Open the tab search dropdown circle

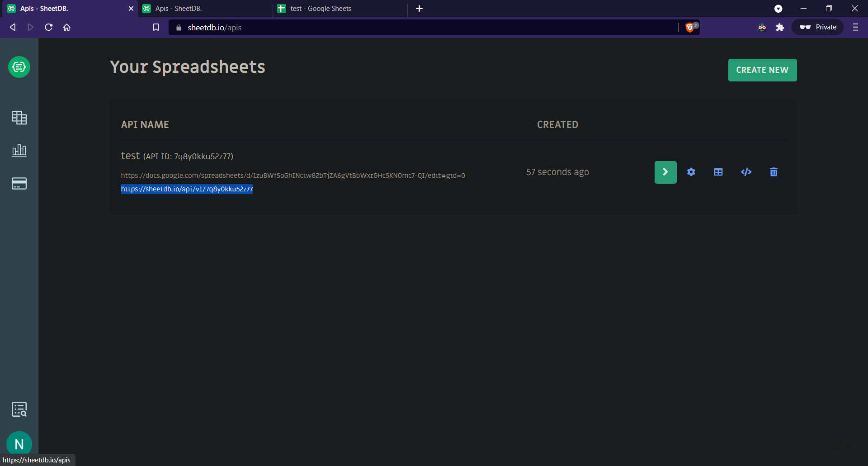[778, 9]
